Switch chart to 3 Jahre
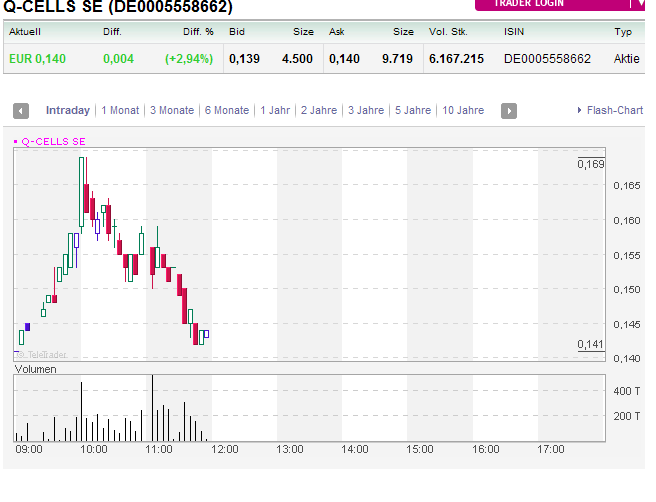Viewport: 656px width, 502px height. 366,110
